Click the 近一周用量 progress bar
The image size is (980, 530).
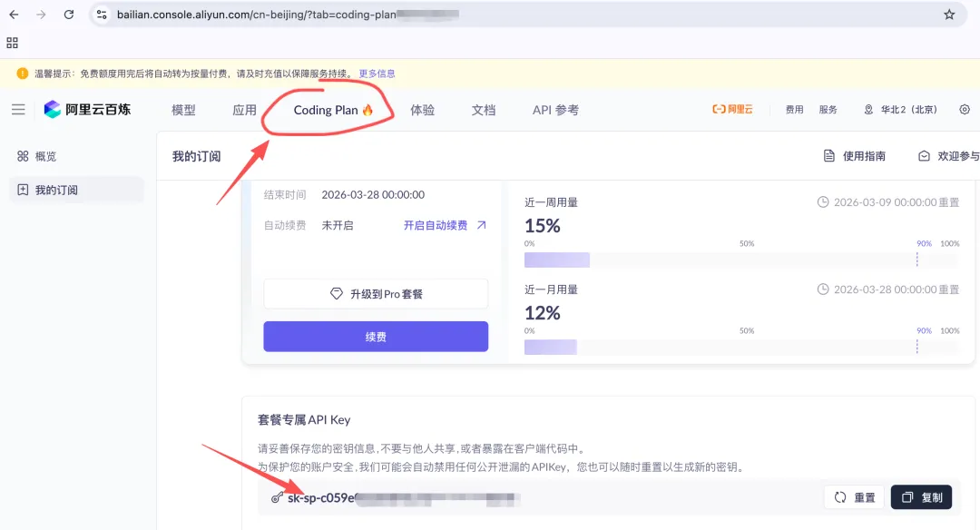tap(741, 260)
